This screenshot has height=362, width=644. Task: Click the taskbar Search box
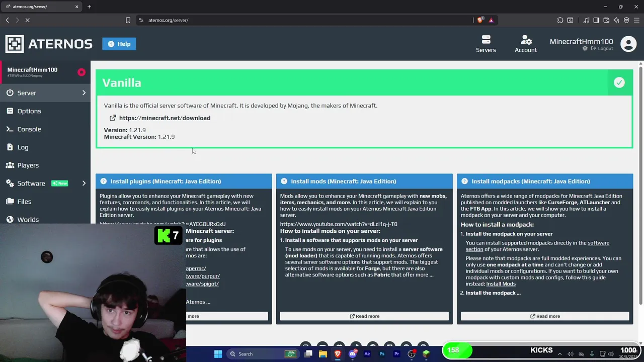point(263,354)
